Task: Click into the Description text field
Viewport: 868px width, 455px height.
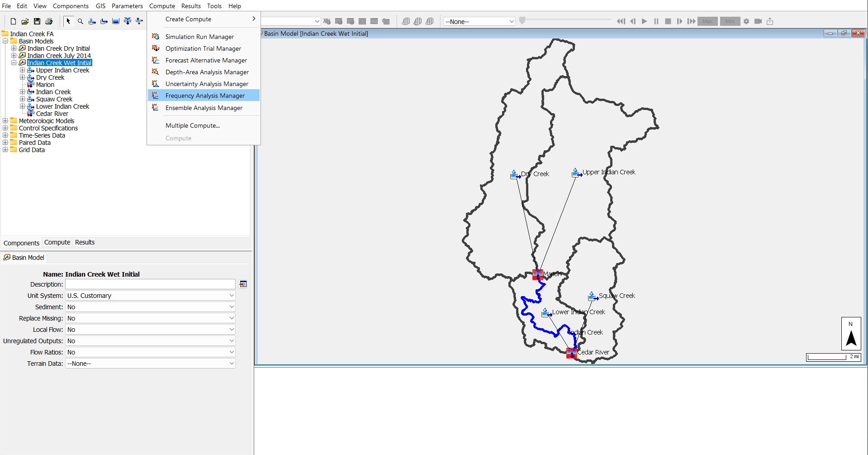Action: point(150,284)
